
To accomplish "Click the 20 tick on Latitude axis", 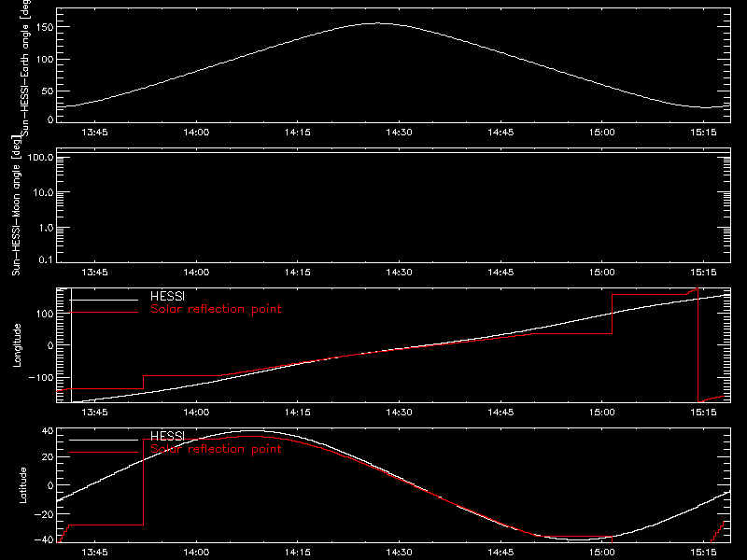I will tap(49, 457).
